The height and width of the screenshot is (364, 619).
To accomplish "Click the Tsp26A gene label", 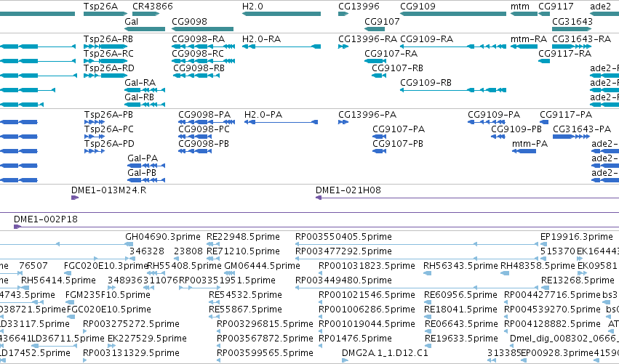I will coord(100,7).
